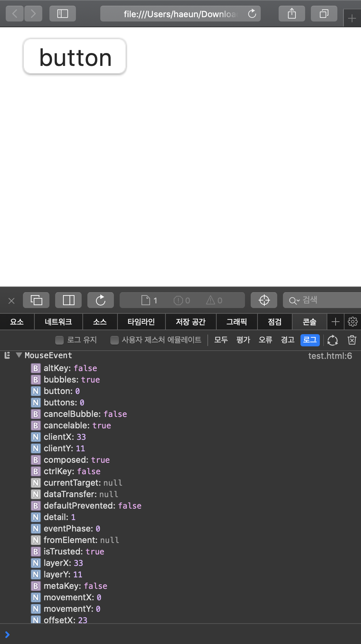Click the warnings count indicator

coord(214,300)
